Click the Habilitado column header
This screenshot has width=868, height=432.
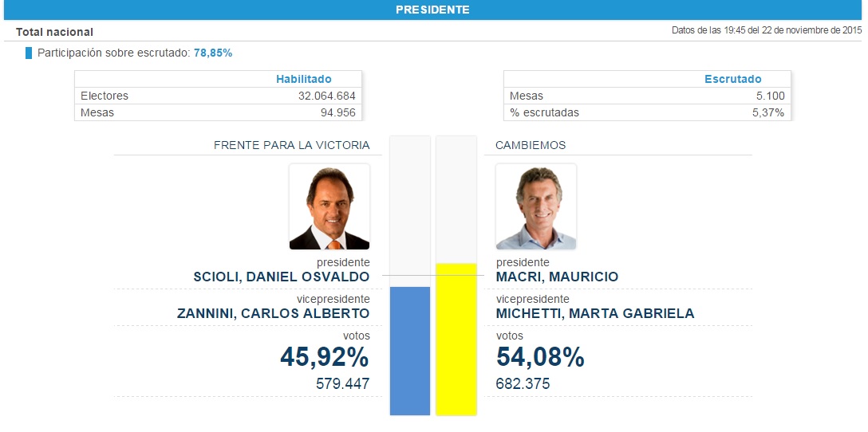[303, 79]
